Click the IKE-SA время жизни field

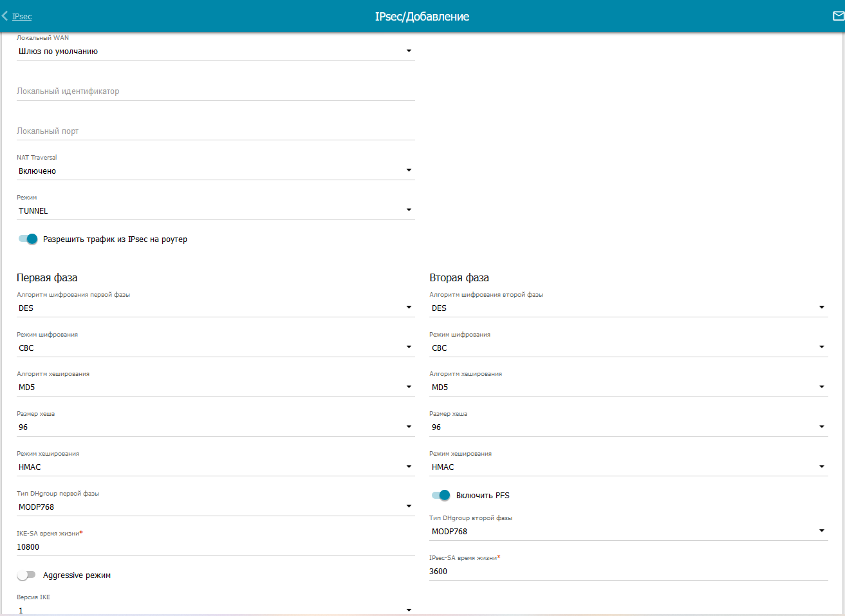click(215, 547)
